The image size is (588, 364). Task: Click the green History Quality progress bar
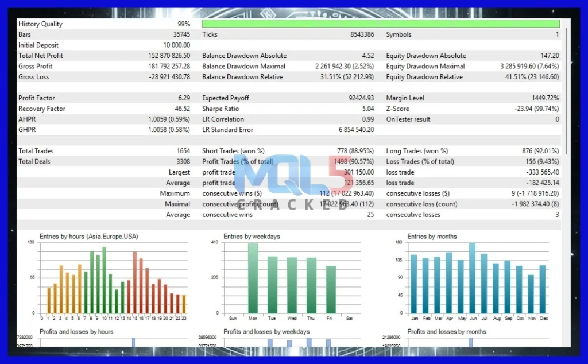(380, 24)
